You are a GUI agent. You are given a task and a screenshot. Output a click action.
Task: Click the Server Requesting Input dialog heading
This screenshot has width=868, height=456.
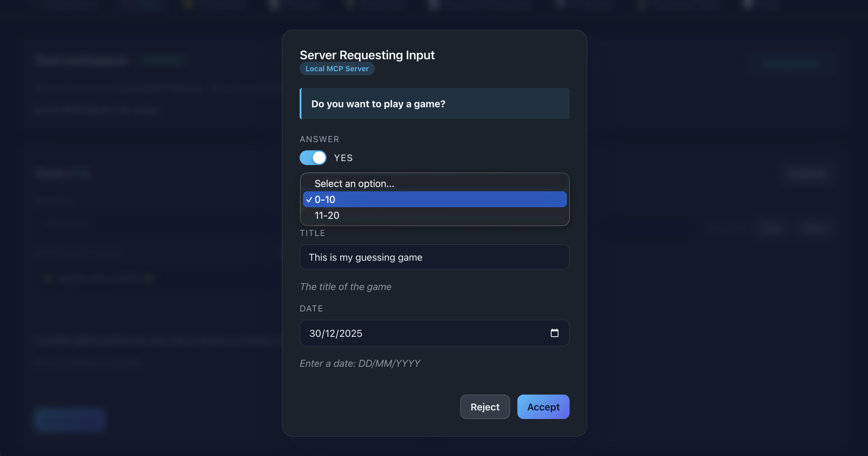click(x=367, y=55)
